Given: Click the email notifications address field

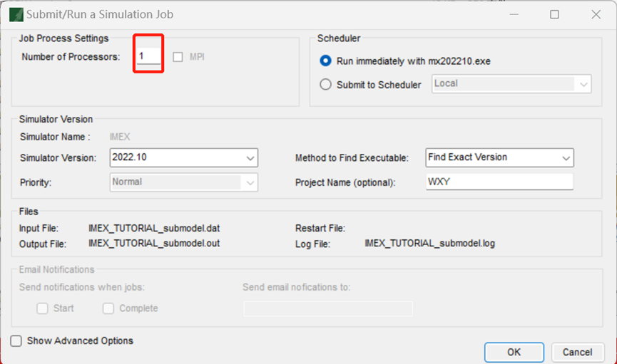Looking at the screenshot, I should click(327, 308).
